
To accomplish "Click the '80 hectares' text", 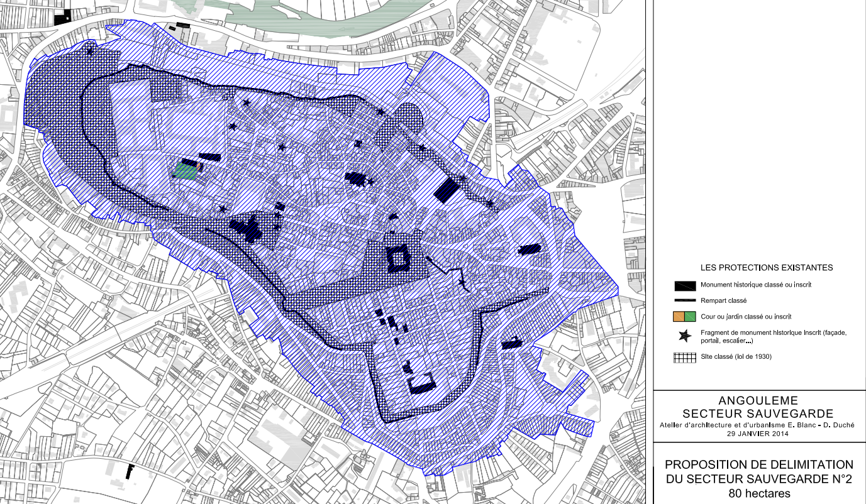I will 759,493.
